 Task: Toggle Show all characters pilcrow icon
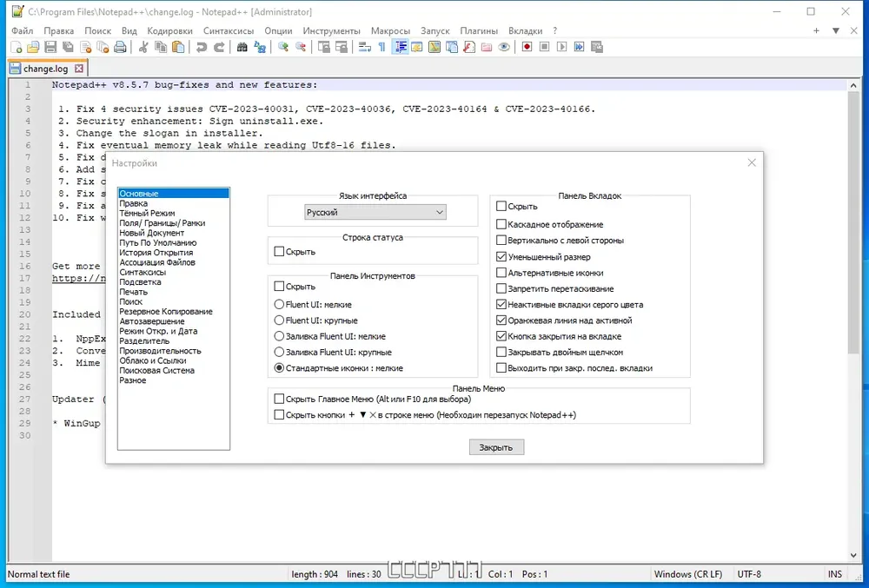point(381,47)
